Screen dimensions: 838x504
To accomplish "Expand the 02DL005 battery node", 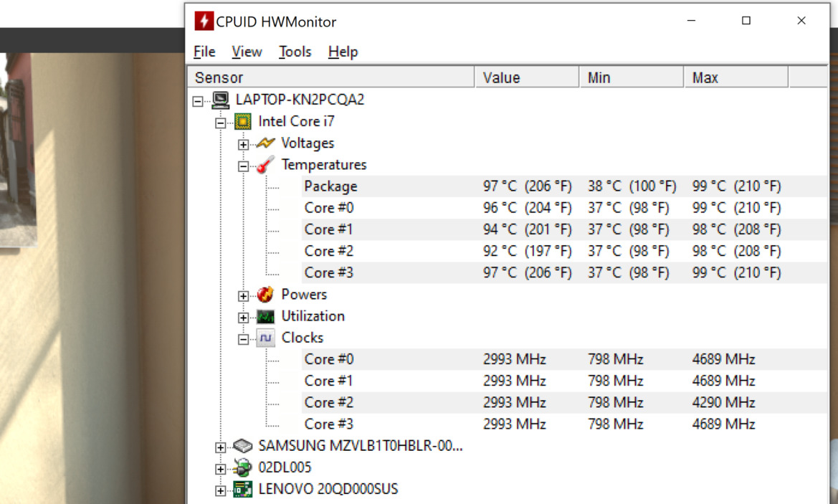I will click(x=220, y=469).
